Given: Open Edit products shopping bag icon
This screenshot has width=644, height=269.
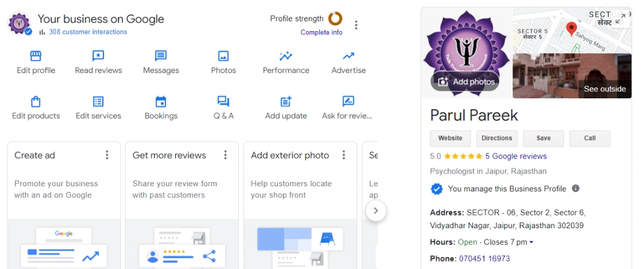Looking at the screenshot, I should pos(36,102).
